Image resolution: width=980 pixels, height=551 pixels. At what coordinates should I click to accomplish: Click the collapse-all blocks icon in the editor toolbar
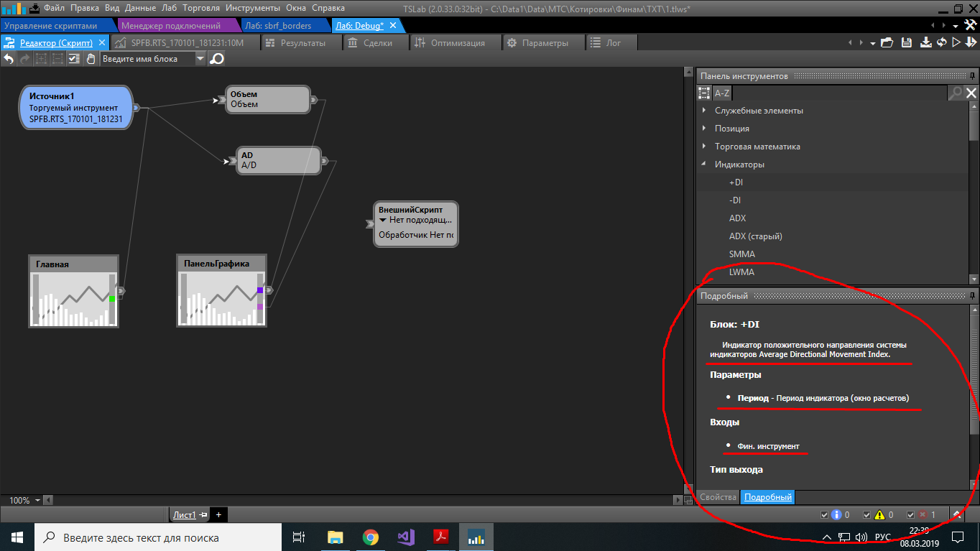tap(57, 59)
